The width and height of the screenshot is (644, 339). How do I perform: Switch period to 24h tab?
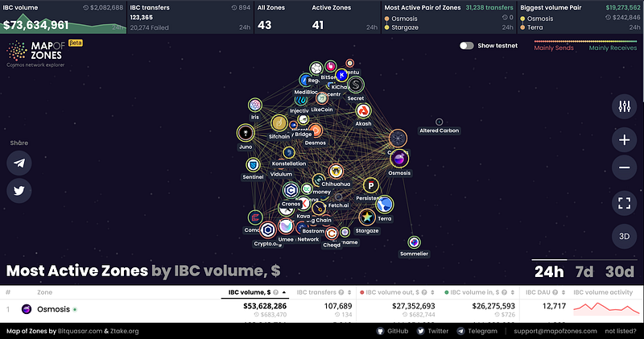pyautogui.click(x=549, y=271)
